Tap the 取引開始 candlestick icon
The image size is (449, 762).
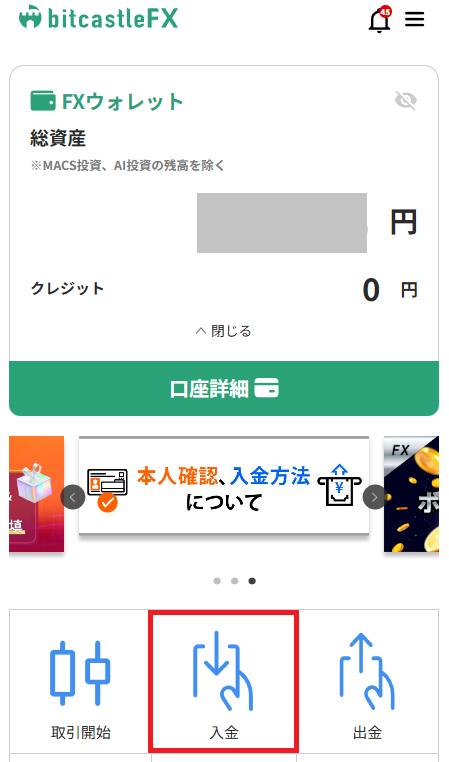(81, 673)
